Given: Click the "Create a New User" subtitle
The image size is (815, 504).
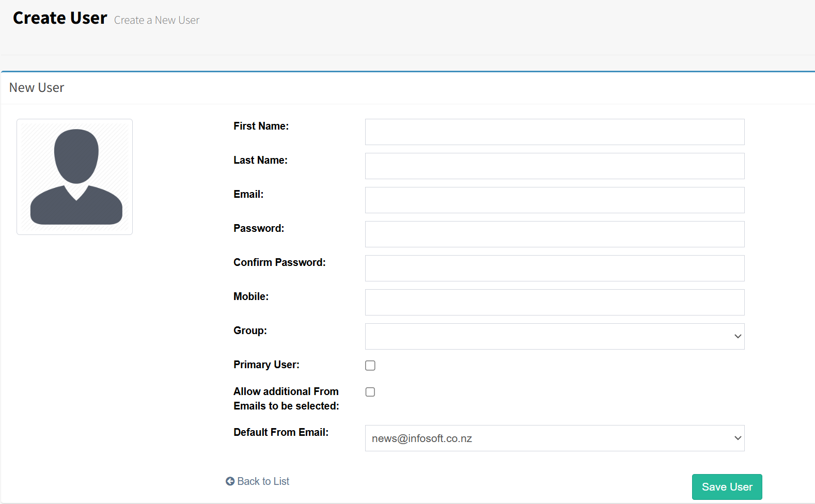Looking at the screenshot, I should pyautogui.click(x=156, y=20).
